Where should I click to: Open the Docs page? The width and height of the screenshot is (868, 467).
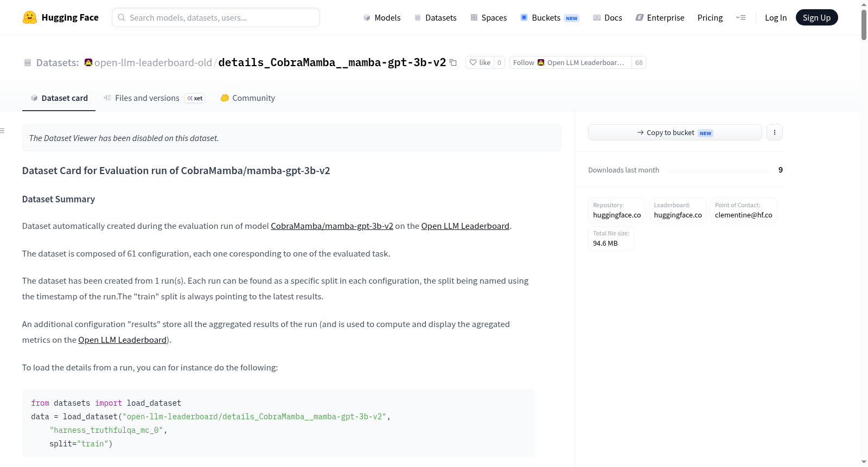click(x=608, y=18)
